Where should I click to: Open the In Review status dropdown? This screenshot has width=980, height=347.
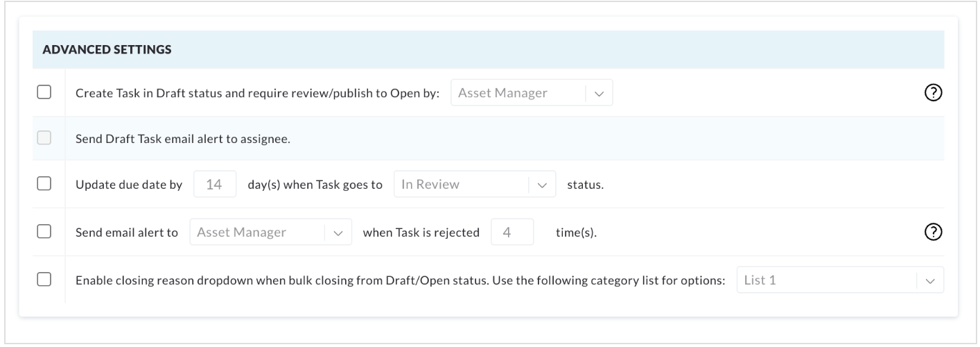click(x=475, y=185)
